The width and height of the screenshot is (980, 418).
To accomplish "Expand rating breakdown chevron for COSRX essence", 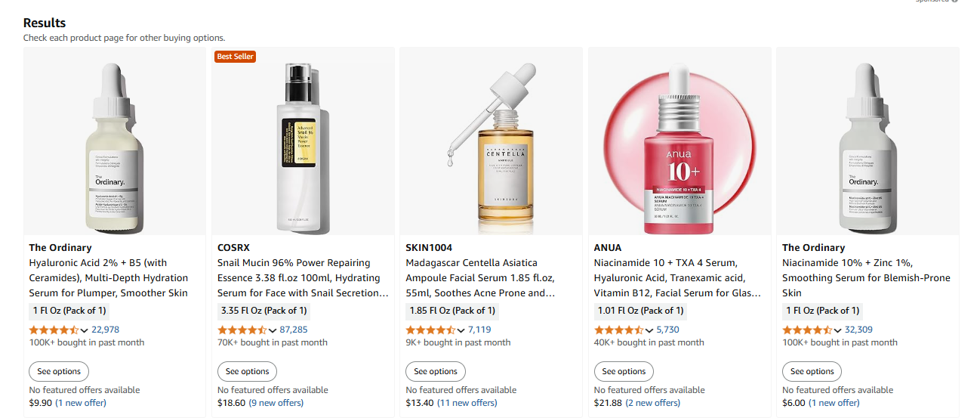I will pyautogui.click(x=273, y=330).
